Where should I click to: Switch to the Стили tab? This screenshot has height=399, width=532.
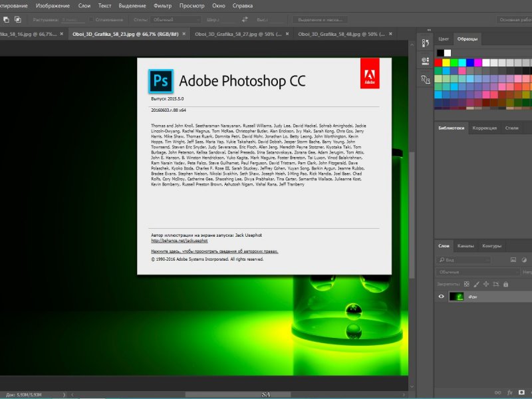511,128
